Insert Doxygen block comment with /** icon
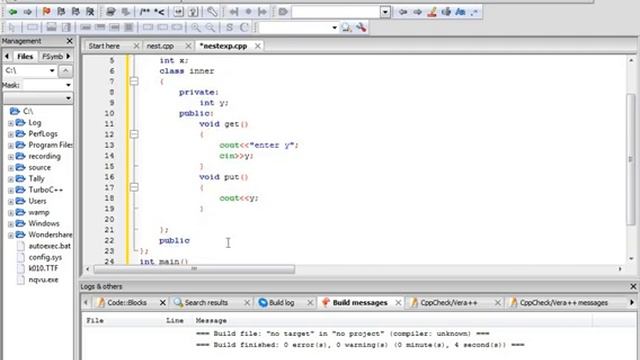The height and width of the screenshot is (360, 640). (x=144, y=12)
